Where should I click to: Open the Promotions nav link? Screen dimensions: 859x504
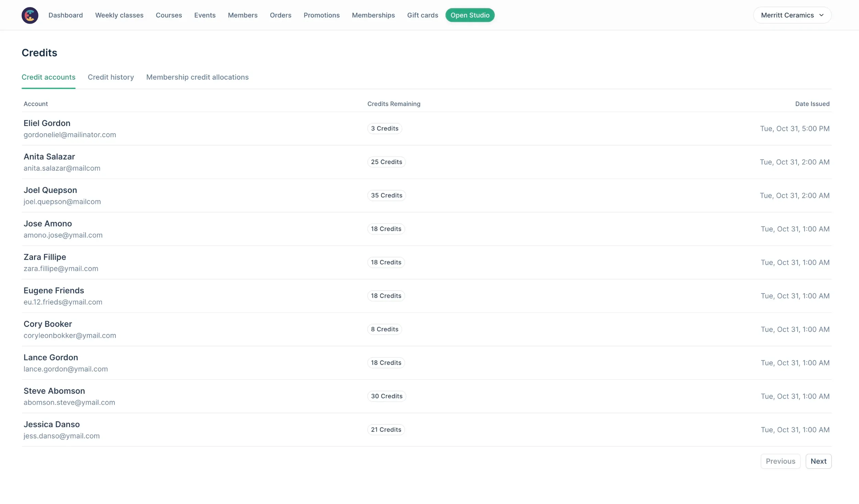321,15
